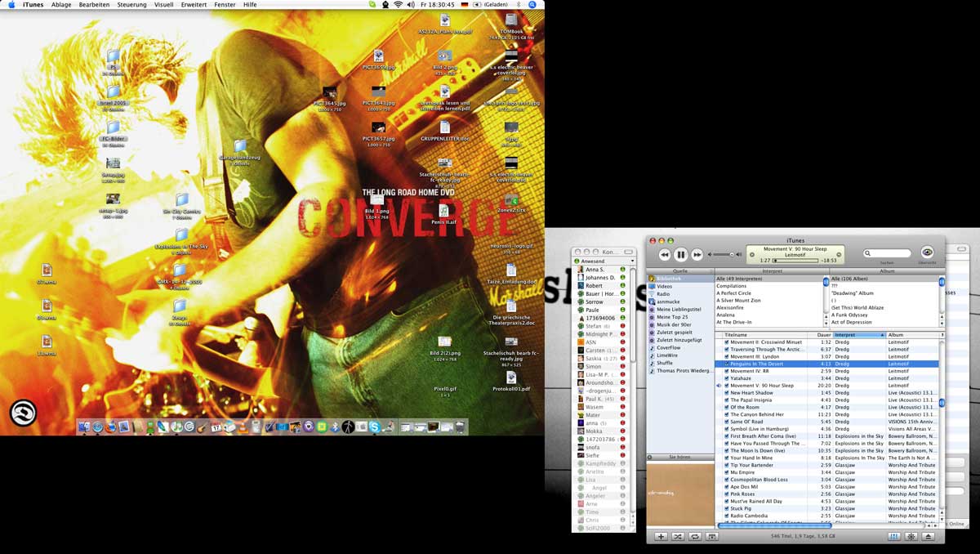Click the LimeWire playlist icon
This screenshot has width=980, height=554.
point(652,355)
